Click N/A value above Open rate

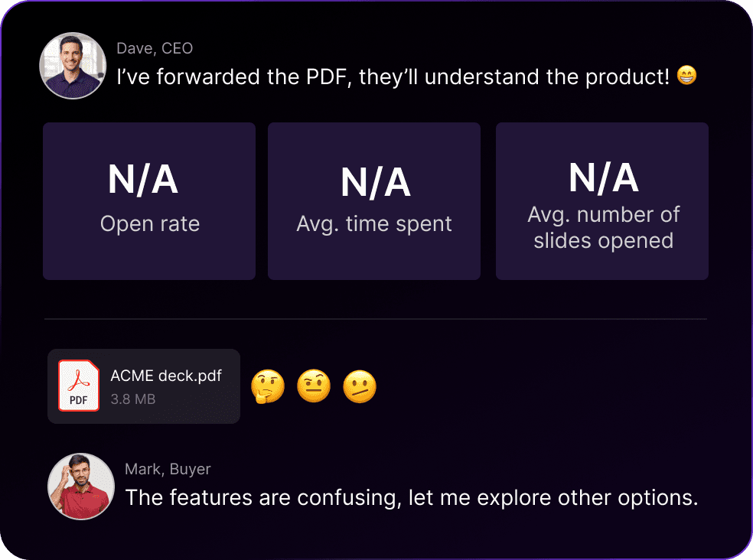[x=143, y=180]
